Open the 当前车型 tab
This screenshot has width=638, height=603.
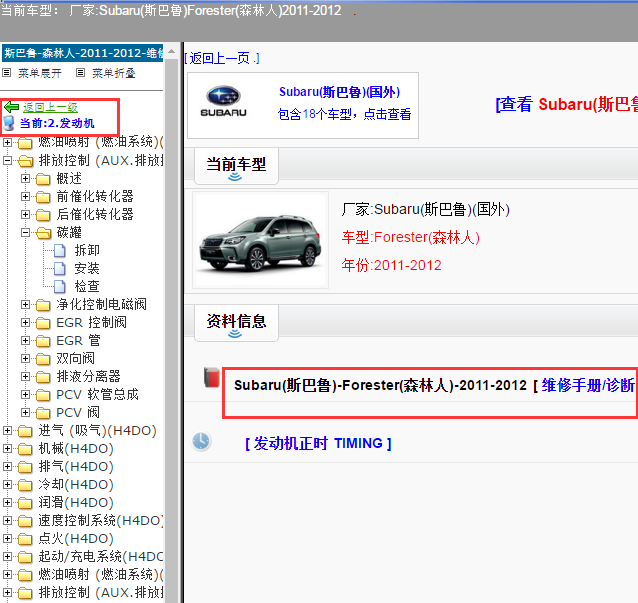(236, 166)
